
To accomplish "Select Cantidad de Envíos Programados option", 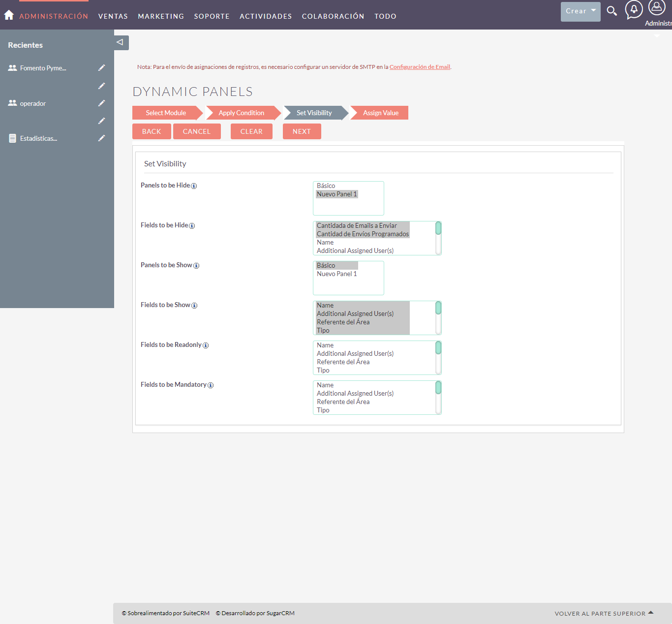I will click(x=363, y=234).
